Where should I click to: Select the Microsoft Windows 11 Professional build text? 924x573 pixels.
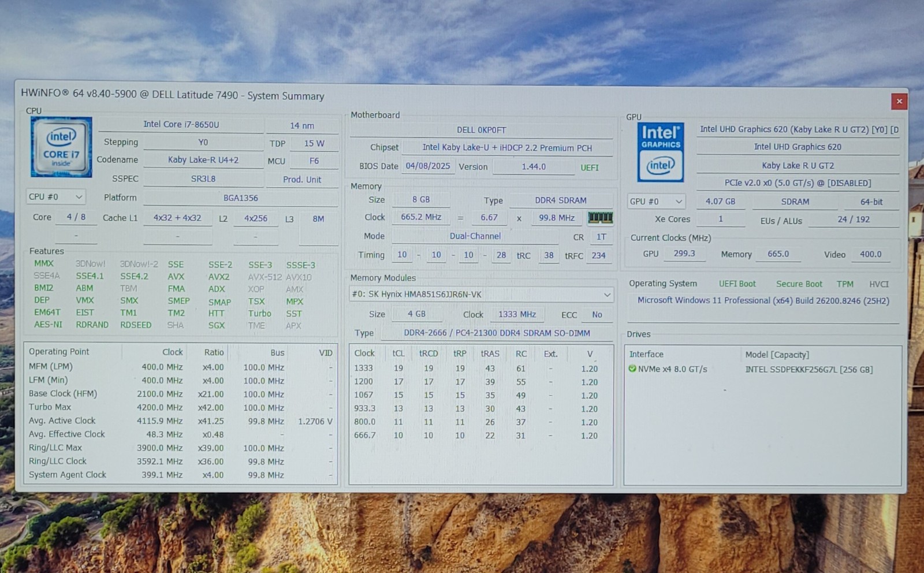tap(763, 301)
